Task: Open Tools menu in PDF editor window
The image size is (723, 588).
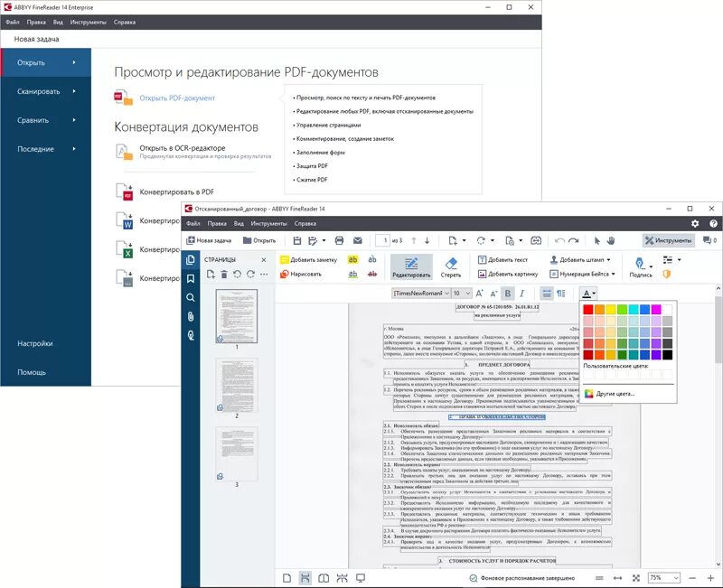Action: click(x=268, y=223)
